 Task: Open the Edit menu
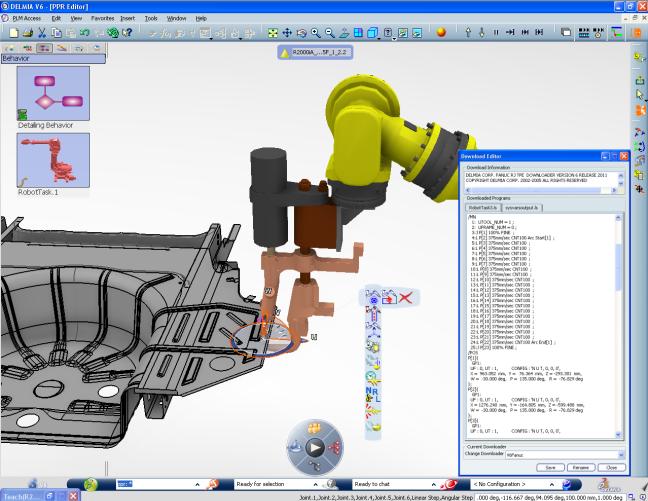pos(56,18)
